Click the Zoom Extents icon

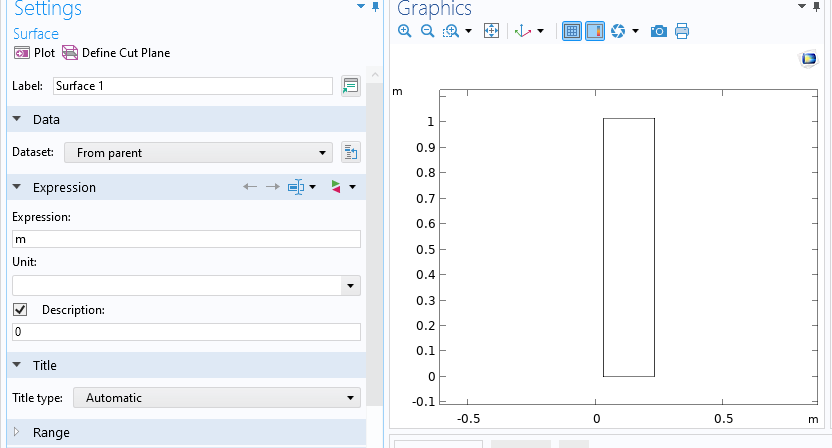tap(491, 32)
